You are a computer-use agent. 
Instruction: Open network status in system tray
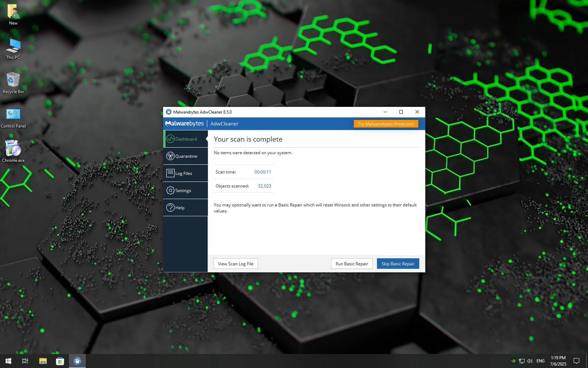pos(522,361)
